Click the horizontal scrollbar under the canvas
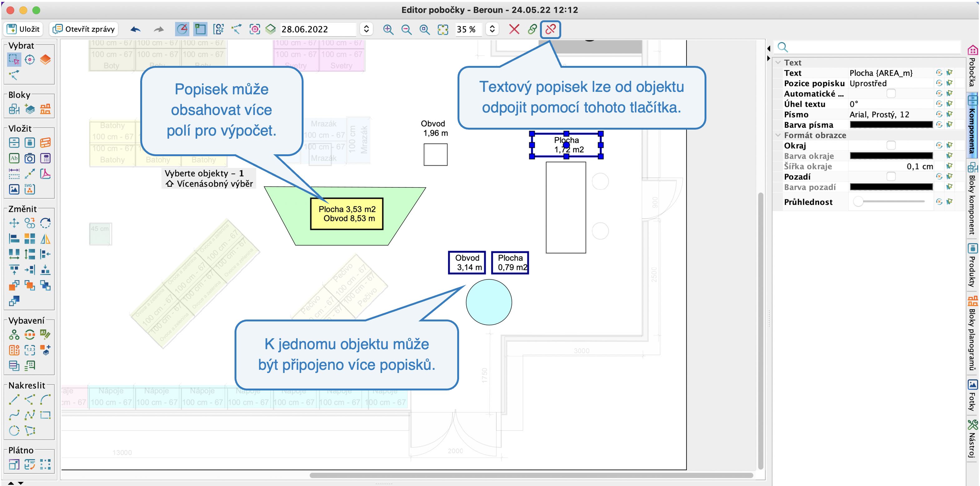The width and height of the screenshot is (980, 486). pyautogui.click(x=531, y=475)
